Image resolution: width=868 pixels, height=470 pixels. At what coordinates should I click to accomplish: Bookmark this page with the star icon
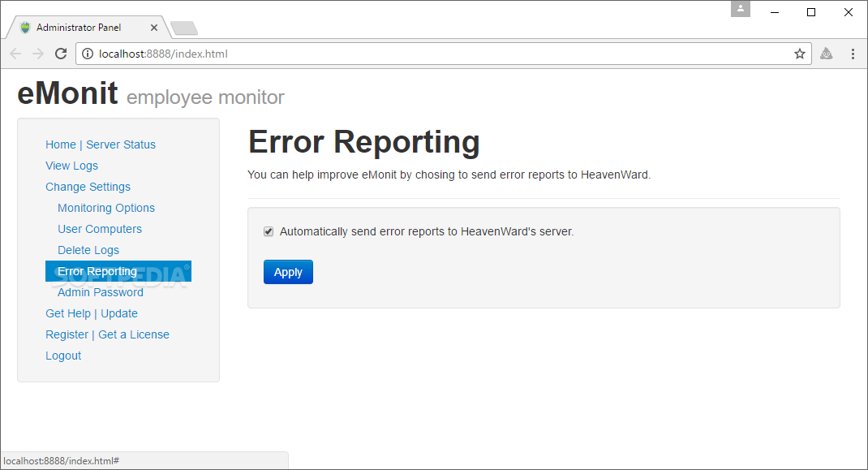[x=799, y=54]
